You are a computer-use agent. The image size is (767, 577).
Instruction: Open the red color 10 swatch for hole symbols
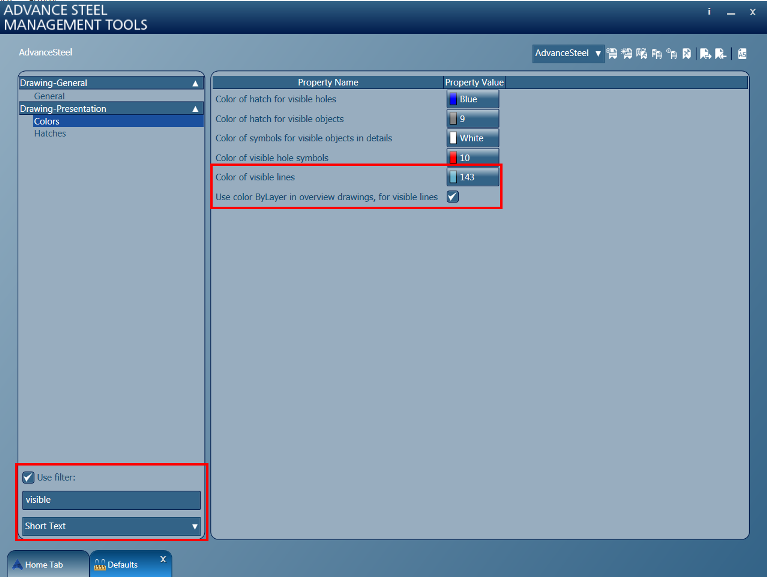click(473, 157)
